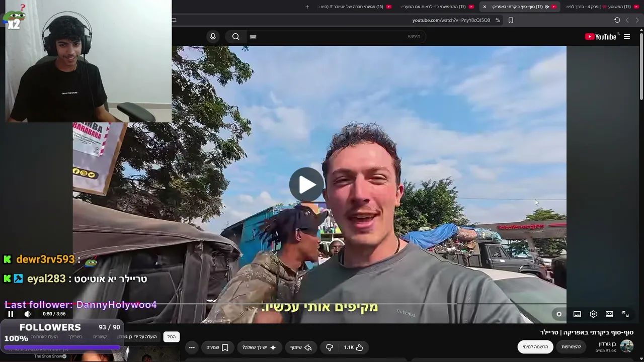This screenshot has height=362, width=644.
Task: Dislike the video with thumbs down
Action: point(330,347)
